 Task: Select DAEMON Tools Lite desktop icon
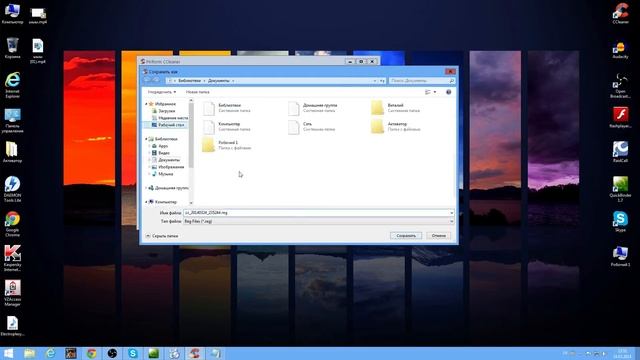[12, 189]
